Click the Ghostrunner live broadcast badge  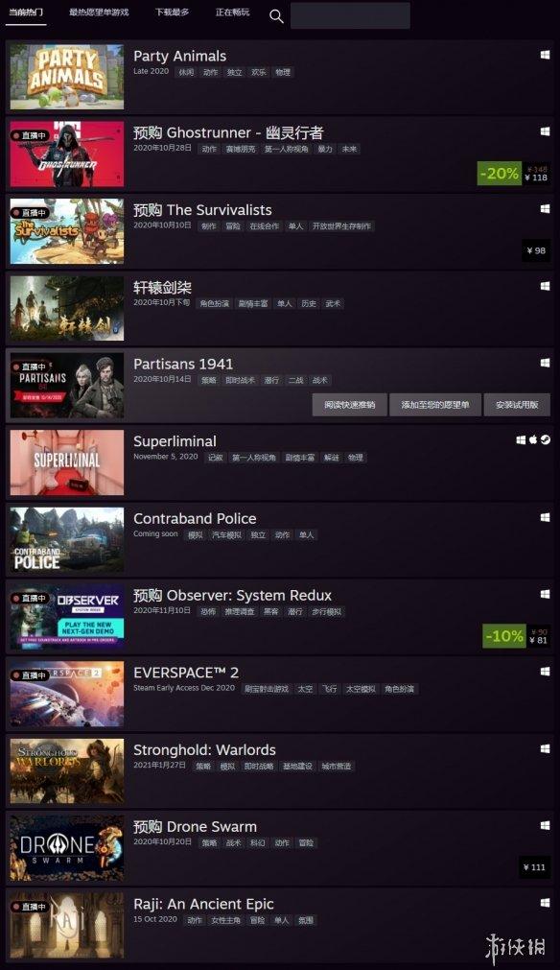(x=29, y=135)
